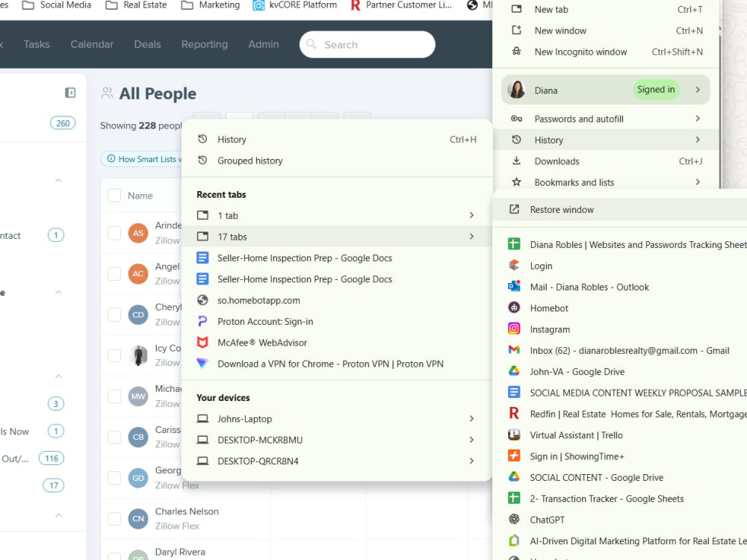Click the kvCORE Platform bookmark icon
Viewport: 747px width, 560px height.
(x=258, y=5)
